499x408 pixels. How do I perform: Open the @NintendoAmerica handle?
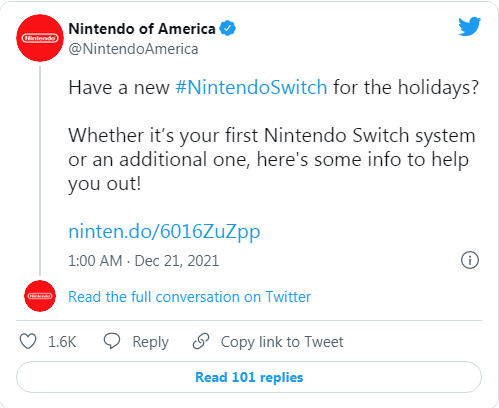click(133, 49)
